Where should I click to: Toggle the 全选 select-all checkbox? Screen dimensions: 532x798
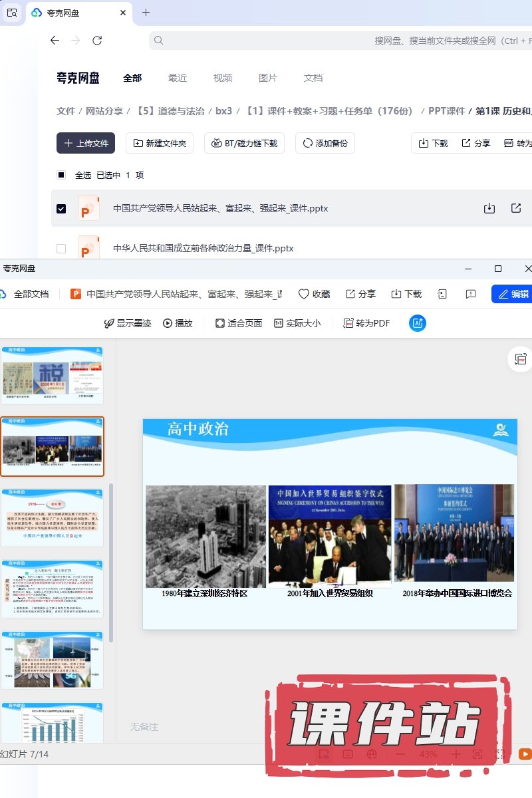coord(61,175)
